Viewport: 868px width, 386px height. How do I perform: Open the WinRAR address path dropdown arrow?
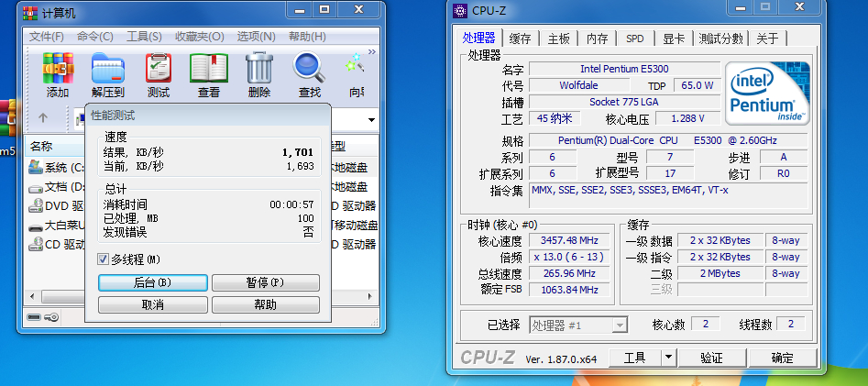[371, 119]
